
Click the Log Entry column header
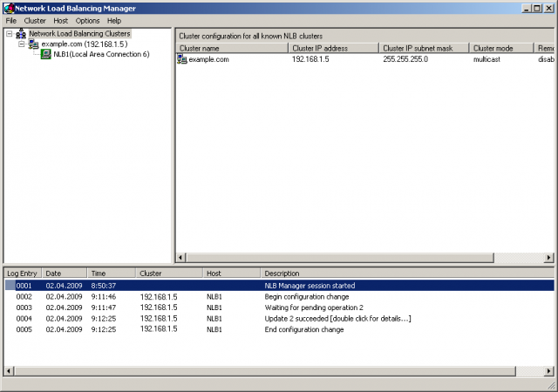click(23, 274)
